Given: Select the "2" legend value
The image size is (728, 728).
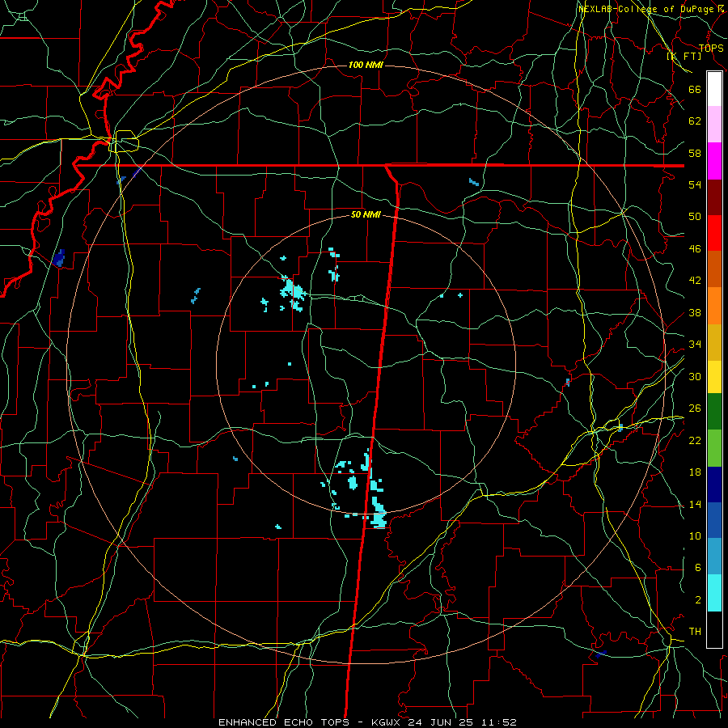Looking at the screenshot, I should [698, 600].
